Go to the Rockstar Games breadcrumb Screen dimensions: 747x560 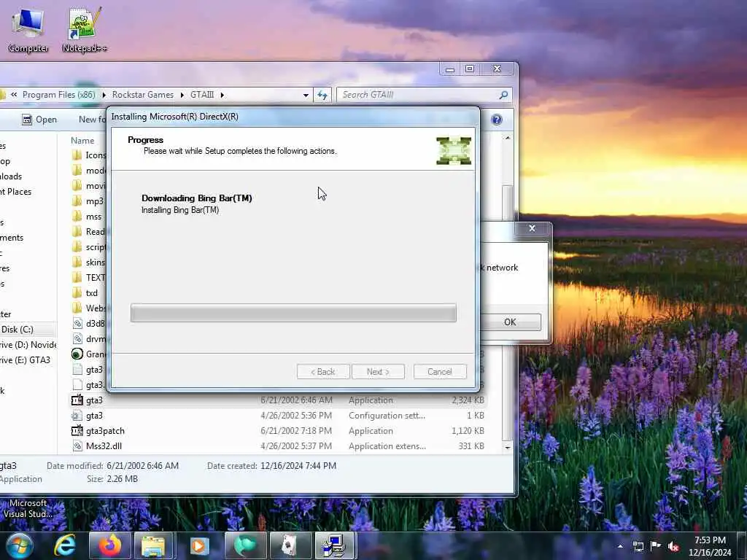tap(142, 95)
